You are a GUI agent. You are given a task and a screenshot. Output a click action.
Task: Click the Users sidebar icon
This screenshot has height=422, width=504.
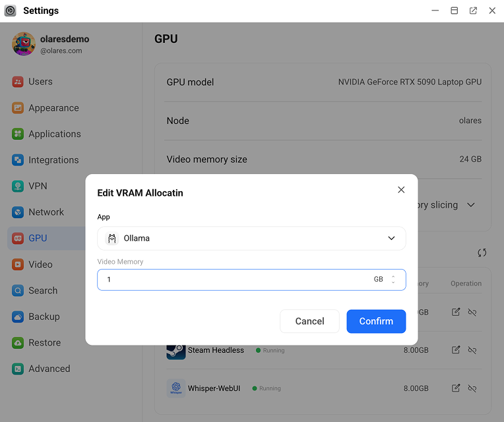point(18,82)
